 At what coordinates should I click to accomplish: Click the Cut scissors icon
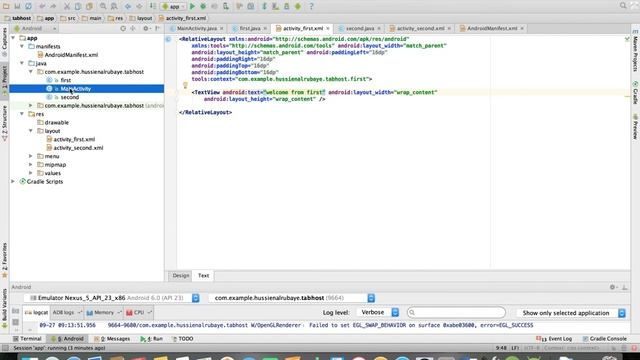coord(67,6)
